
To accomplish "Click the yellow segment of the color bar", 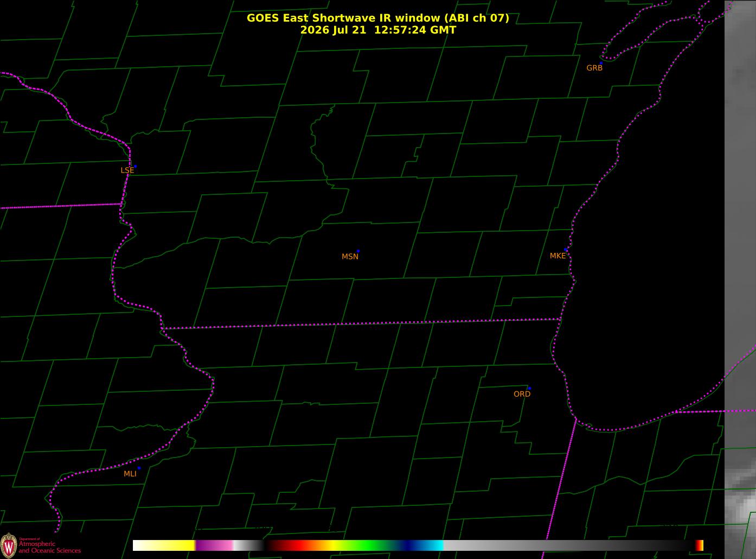I will (x=179, y=545).
